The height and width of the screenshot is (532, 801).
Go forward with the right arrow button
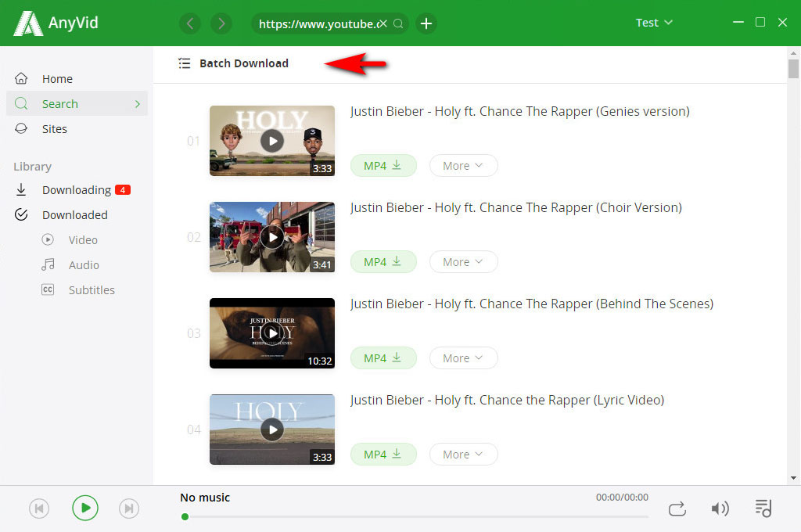pyautogui.click(x=221, y=23)
